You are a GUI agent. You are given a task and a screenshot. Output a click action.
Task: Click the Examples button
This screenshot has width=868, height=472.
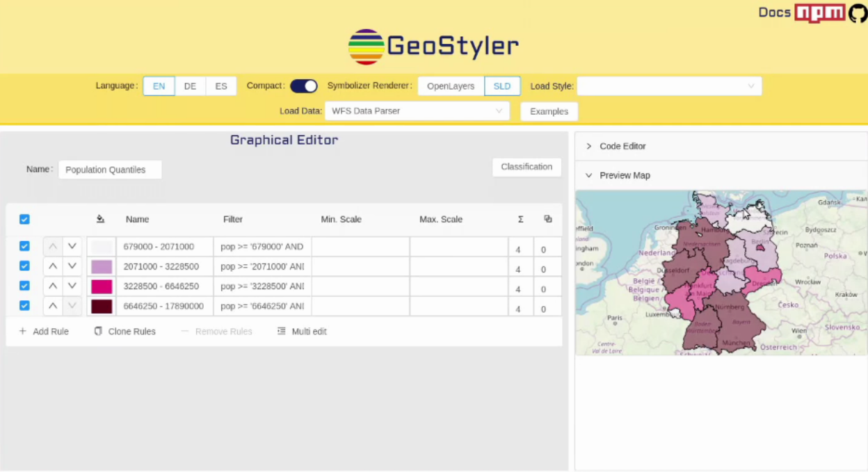click(x=549, y=111)
